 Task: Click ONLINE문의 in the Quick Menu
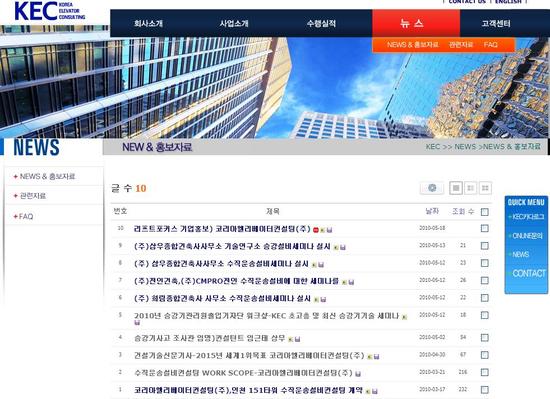[527, 236]
